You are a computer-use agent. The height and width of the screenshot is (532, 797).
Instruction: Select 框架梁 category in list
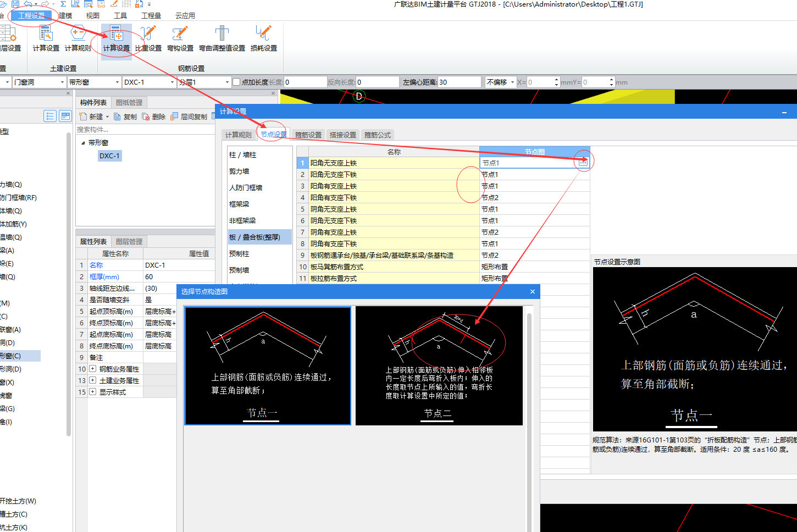point(259,204)
